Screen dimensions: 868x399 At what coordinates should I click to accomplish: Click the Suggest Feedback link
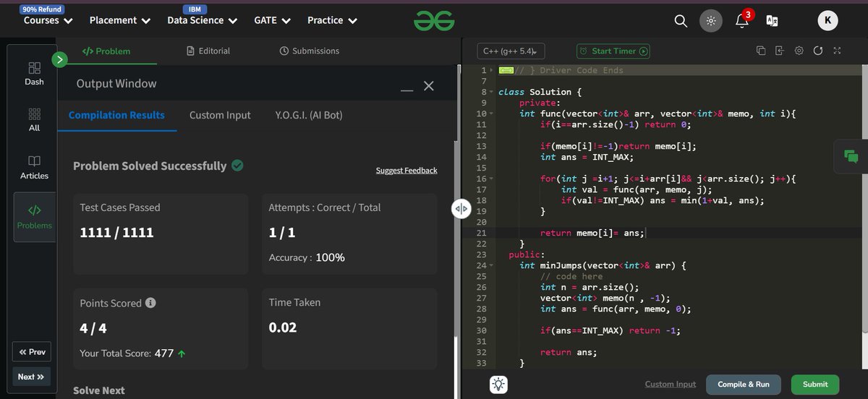tap(407, 171)
